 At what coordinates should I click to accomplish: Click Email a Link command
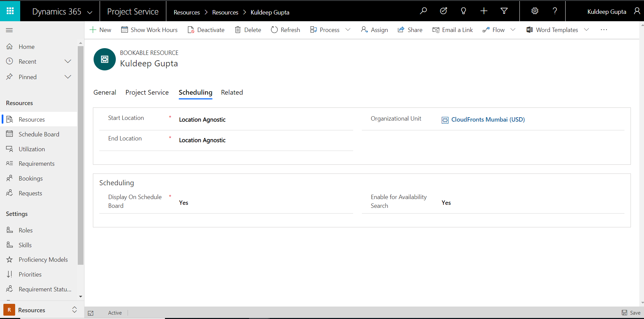(x=452, y=30)
